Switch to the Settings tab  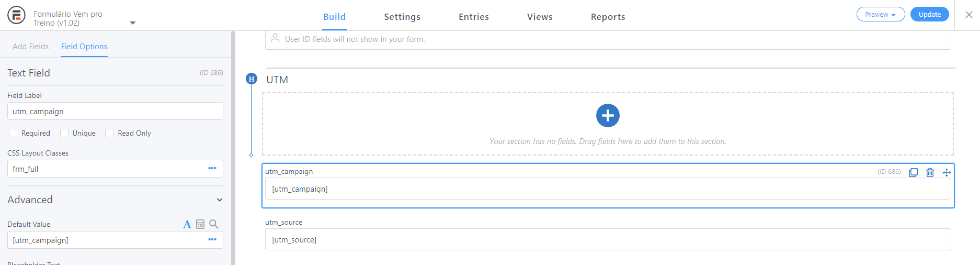click(x=402, y=17)
